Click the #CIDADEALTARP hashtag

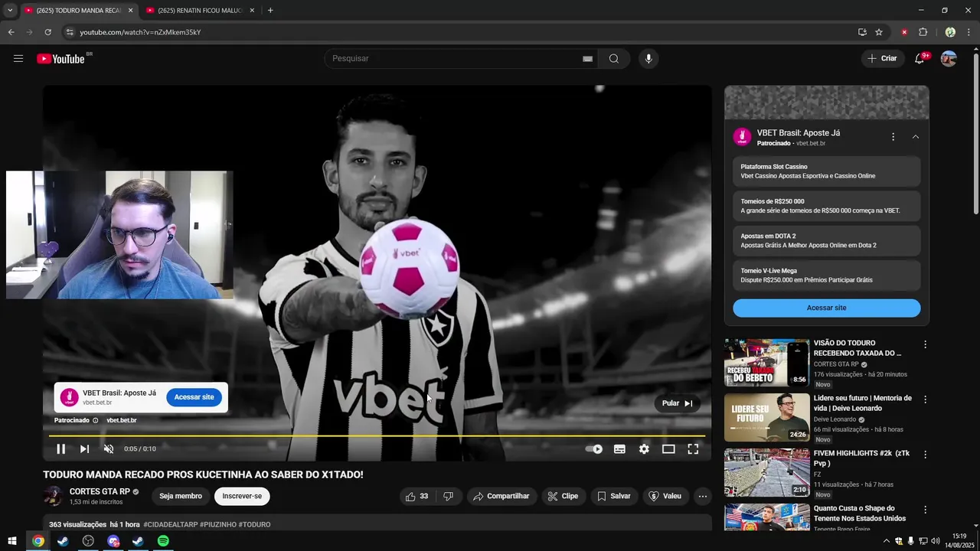pos(171,525)
